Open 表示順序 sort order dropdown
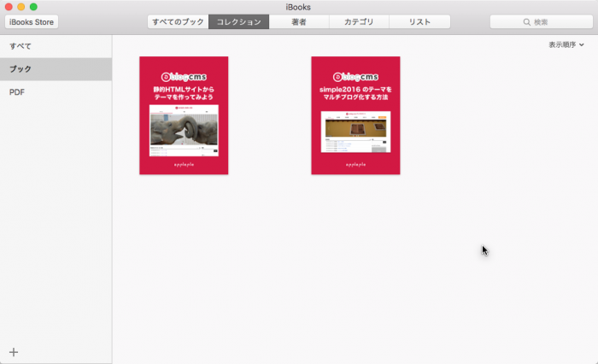Image resolution: width=598 pixels, height=364 pixels. click(566, 44)
